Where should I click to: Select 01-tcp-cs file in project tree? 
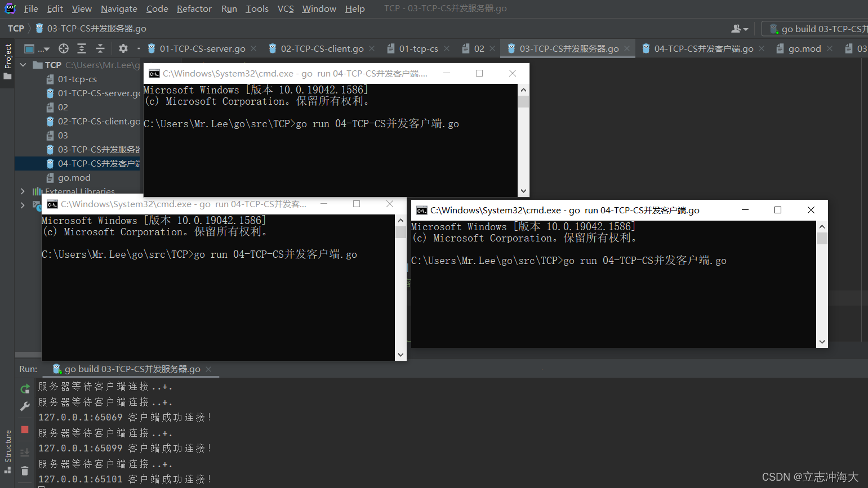coord(77,79)
